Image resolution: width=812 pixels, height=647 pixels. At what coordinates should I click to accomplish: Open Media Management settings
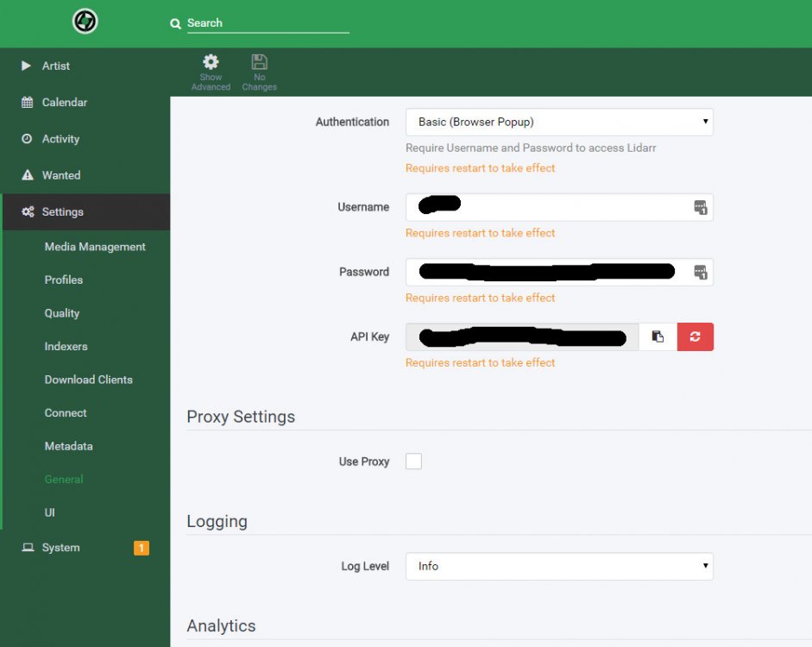(x=95, y=247)
